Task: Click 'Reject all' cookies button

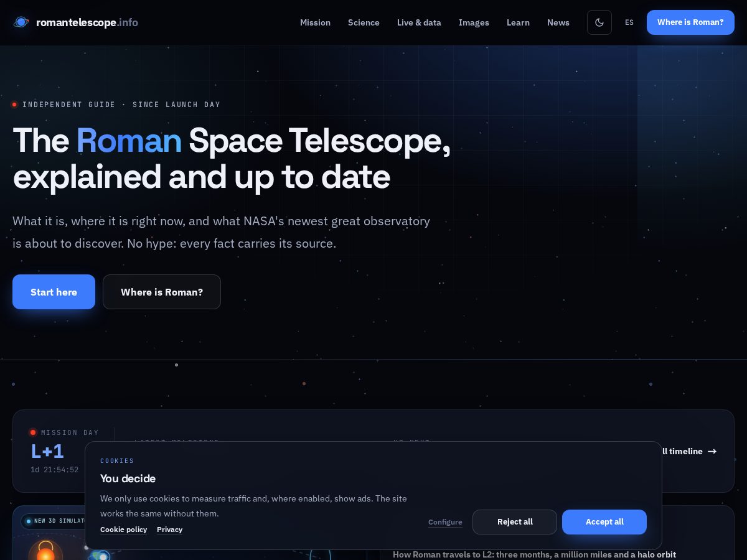Action: pos(515,522)
